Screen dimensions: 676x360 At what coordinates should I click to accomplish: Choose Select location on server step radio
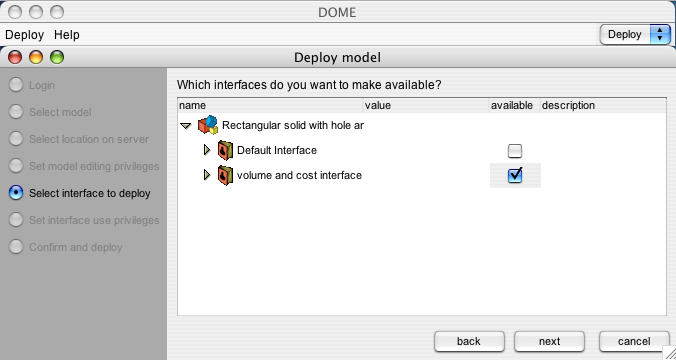point(16,139)
